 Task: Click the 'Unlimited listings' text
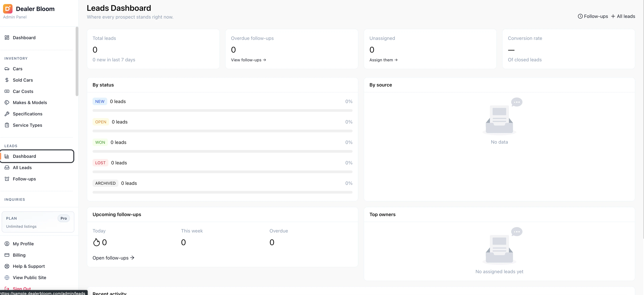click(x=21, y=226)
